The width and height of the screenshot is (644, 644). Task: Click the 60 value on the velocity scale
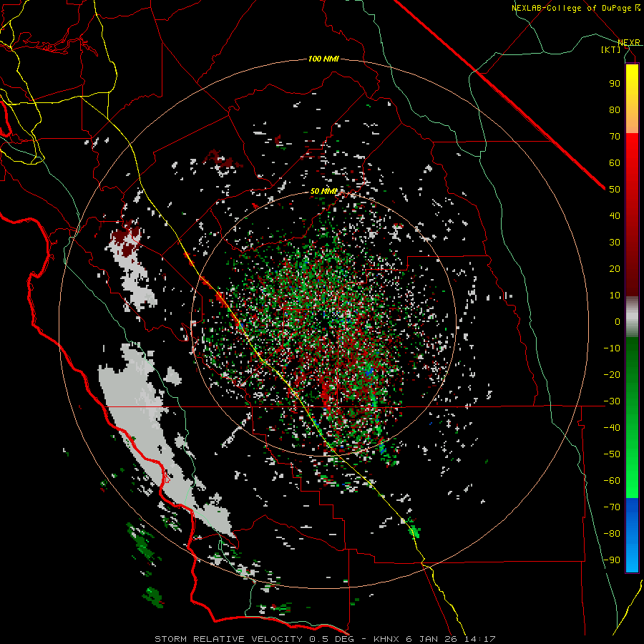pyautogui.click(x=615, y=163)
